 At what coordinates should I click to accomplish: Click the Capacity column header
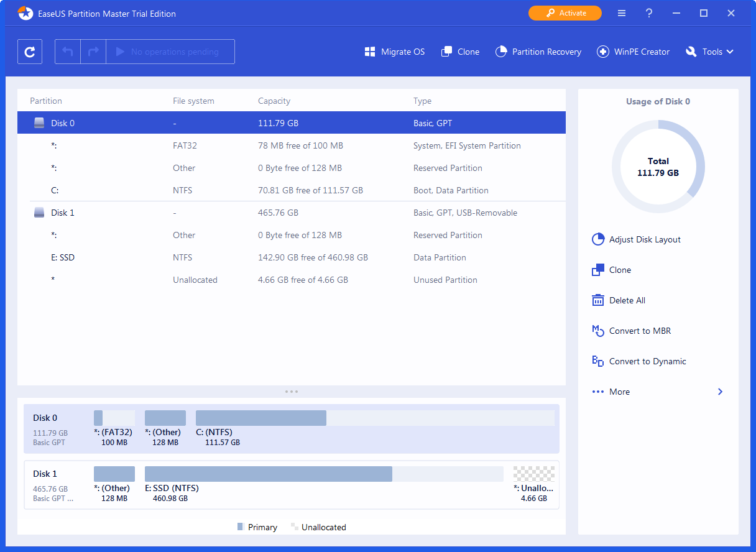click(x=274, y=101)
